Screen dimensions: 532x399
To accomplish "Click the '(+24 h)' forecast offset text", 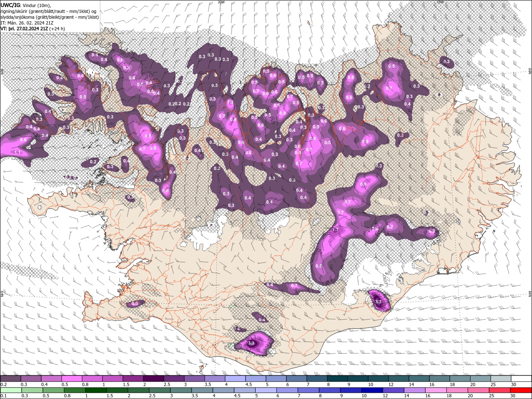I will coord(57,29).
